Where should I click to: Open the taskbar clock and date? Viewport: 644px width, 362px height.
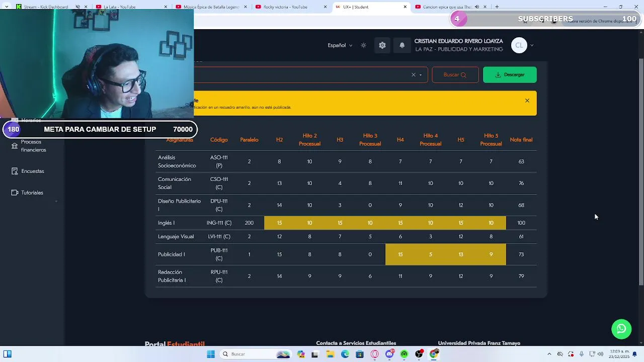(x=619, y=354)
